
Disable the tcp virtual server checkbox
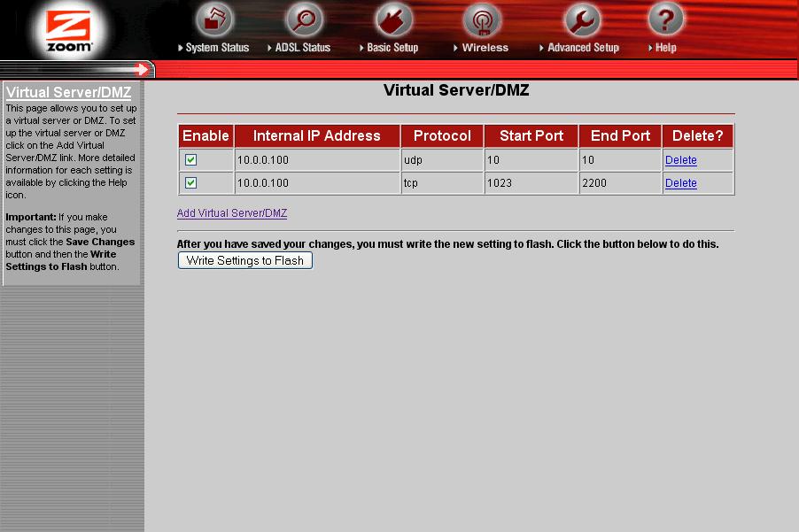[x=191, y=182]
